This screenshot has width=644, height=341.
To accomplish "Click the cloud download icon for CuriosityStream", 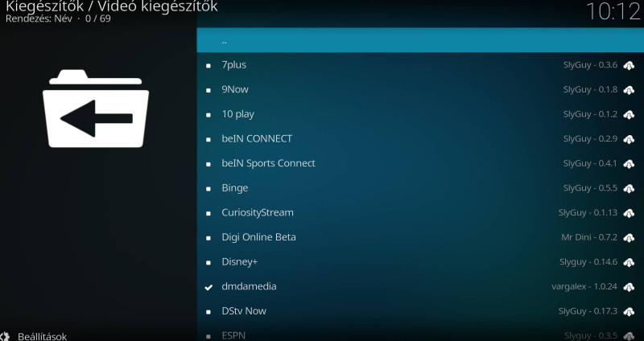I will tap(629, 213).
